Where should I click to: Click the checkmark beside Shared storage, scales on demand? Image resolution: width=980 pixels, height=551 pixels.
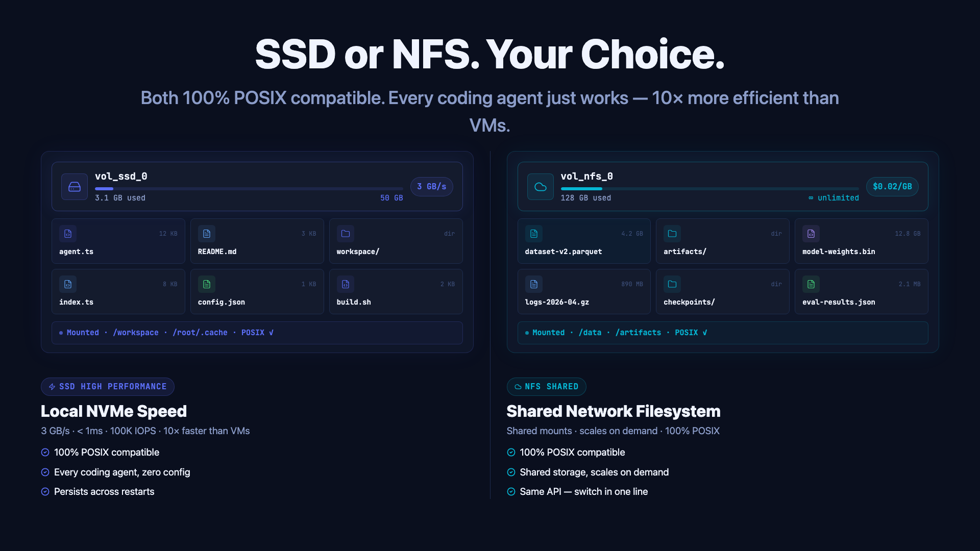pyautogui.click(x=511, y=472)
